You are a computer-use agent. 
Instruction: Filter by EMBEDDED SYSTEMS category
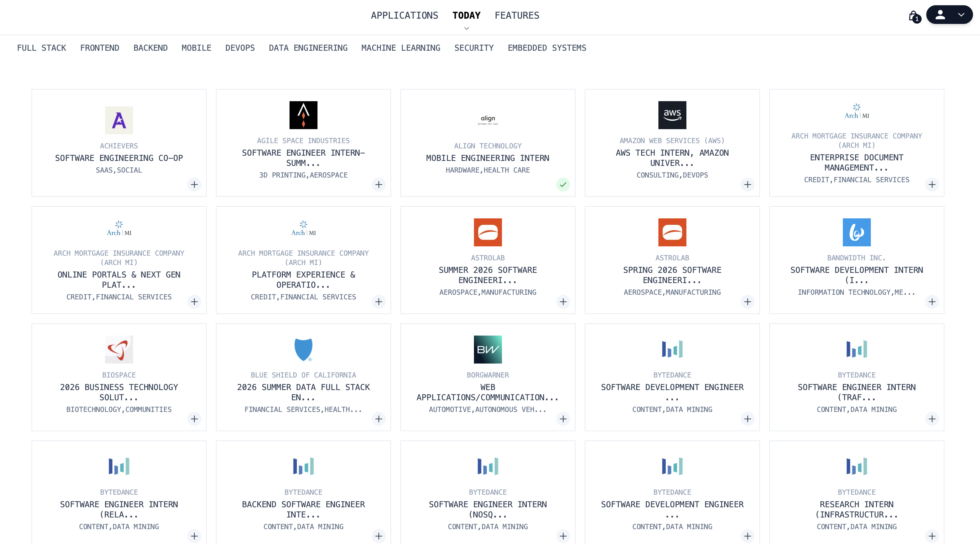(x=547, y=48)
